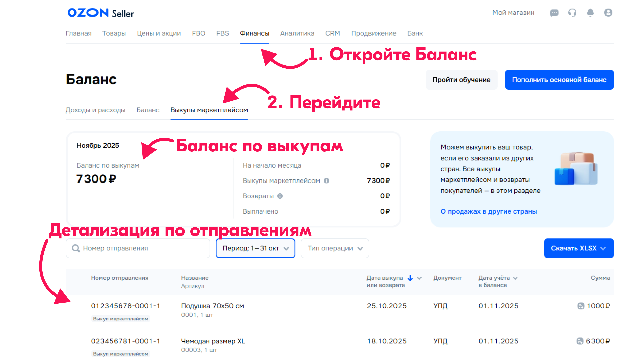
Task: Switch to Доходы и расходы tab
Action: 95,110
